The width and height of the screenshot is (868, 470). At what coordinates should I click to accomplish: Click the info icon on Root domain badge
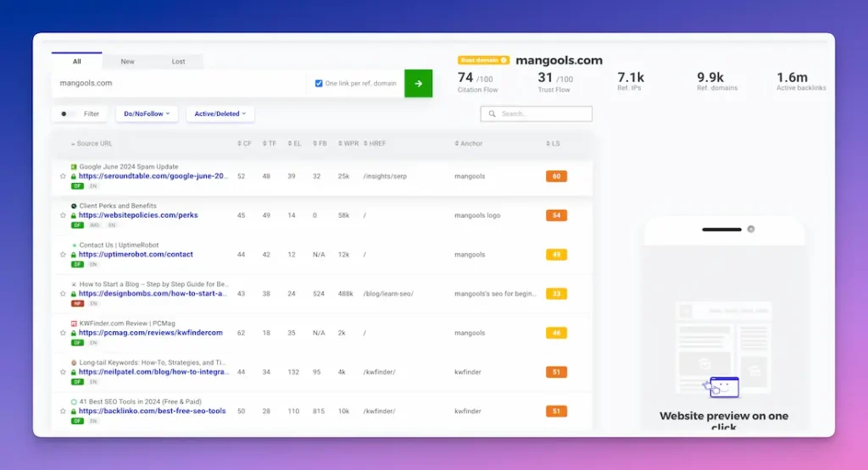click(x=504, y=61)
